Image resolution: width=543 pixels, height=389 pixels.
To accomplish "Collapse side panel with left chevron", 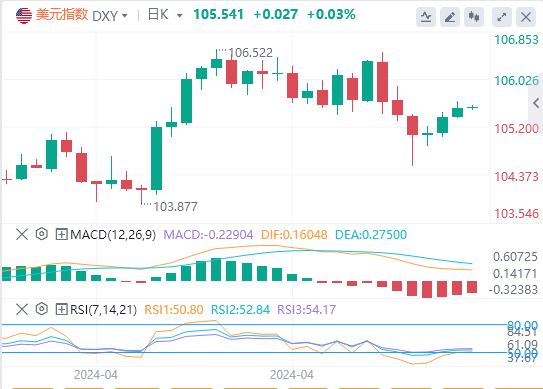I will (536, 103).
